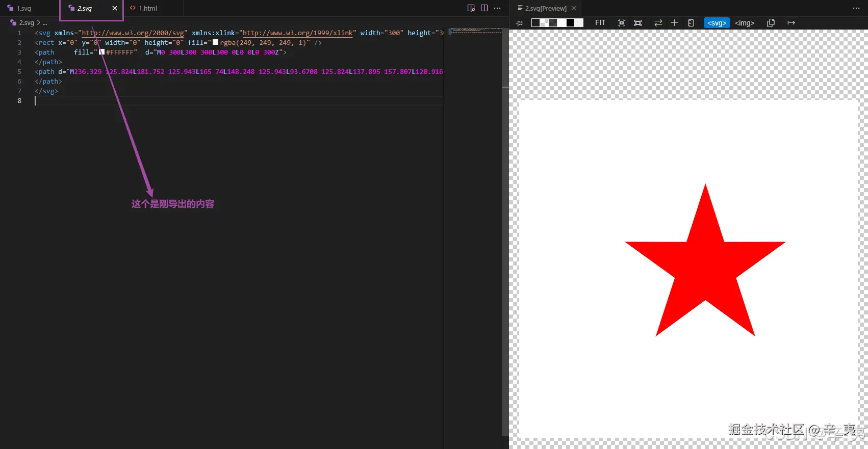Screen dimensions: 868x449
Task: Click the 2.svg tab file icon
Action: [71, 8]
